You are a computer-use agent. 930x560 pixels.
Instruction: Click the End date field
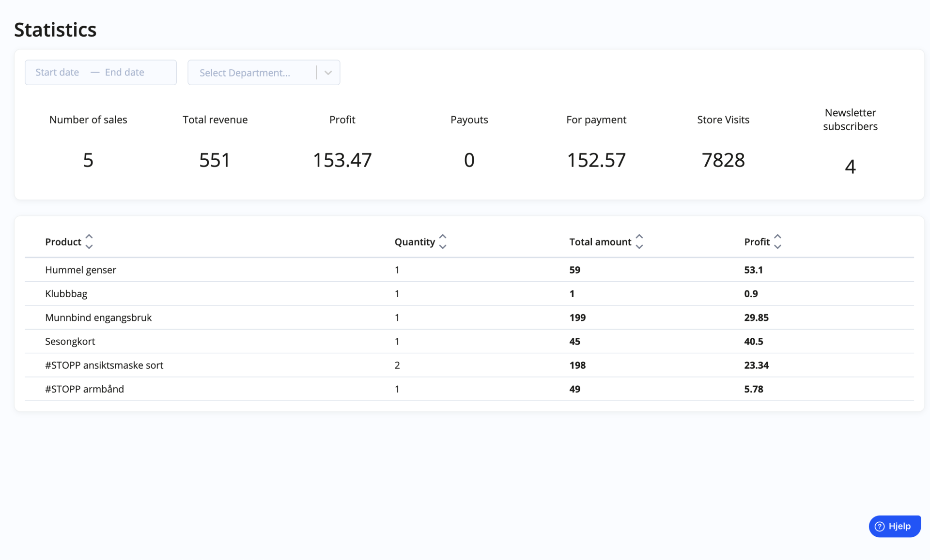coord(124,72)
